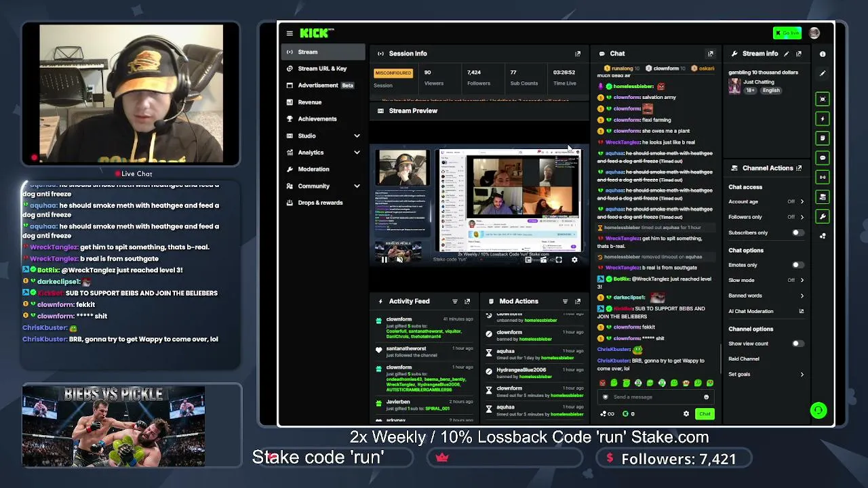Pop out the Activity Feed panel
Viewport: 868px width, 488px height.
(467, 302)
